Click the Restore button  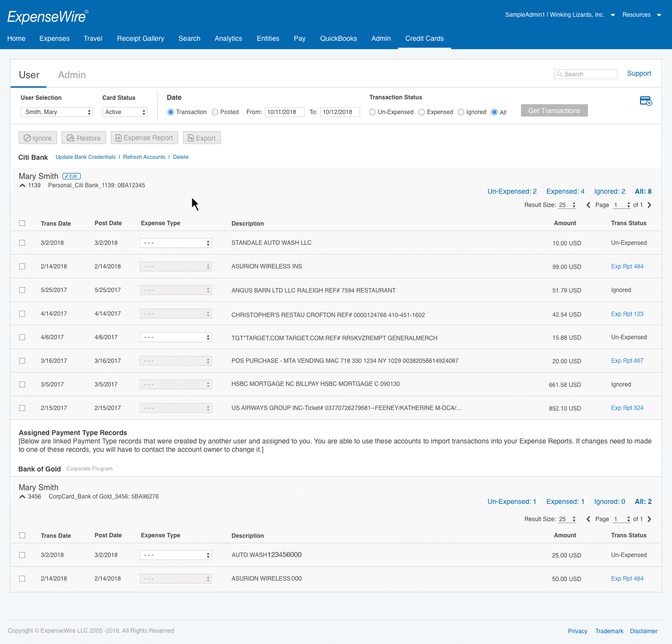click(x=84, y=138)
